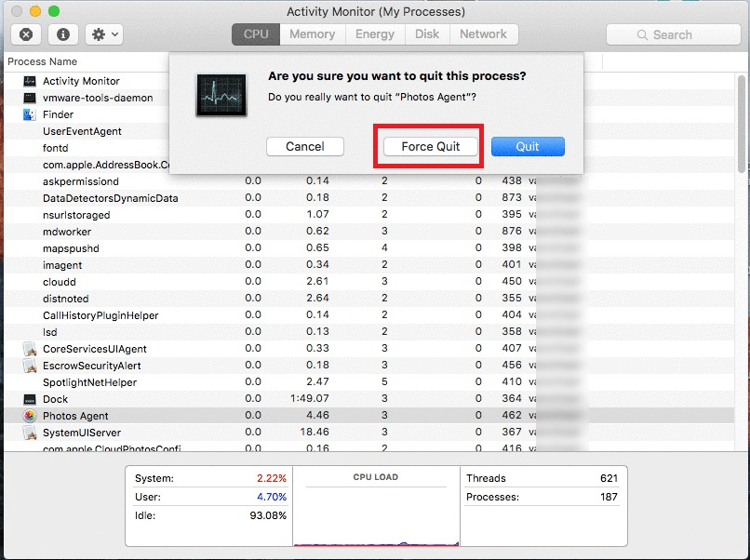Click the SystemUIServer CPU time 18.46

(x=315, y=432)
